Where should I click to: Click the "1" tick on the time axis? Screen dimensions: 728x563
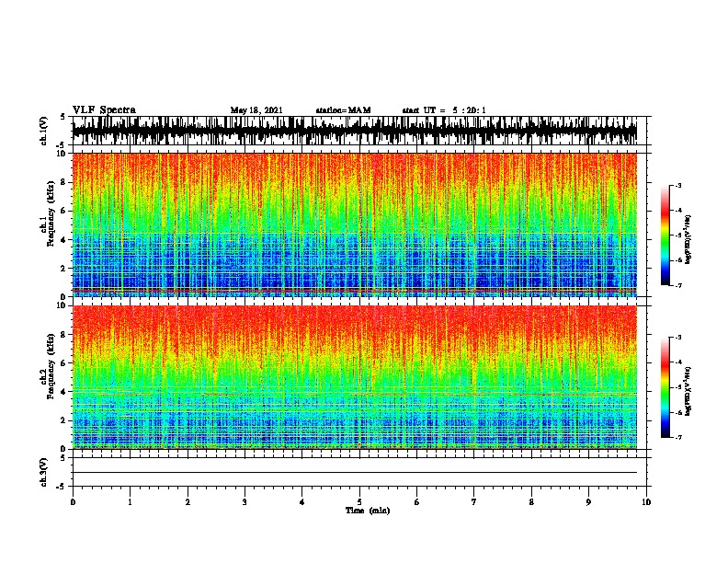point(131,502)
